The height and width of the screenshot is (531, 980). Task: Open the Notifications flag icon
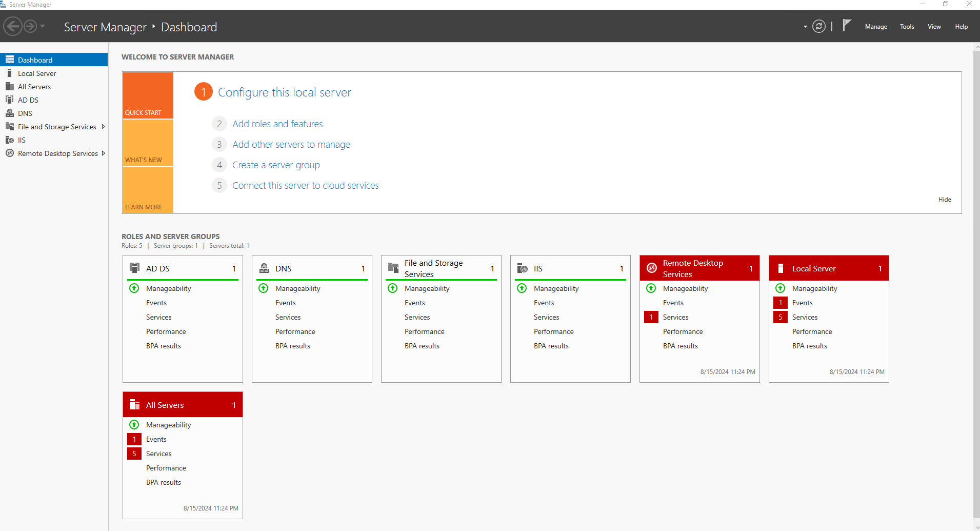click(847, 26)
